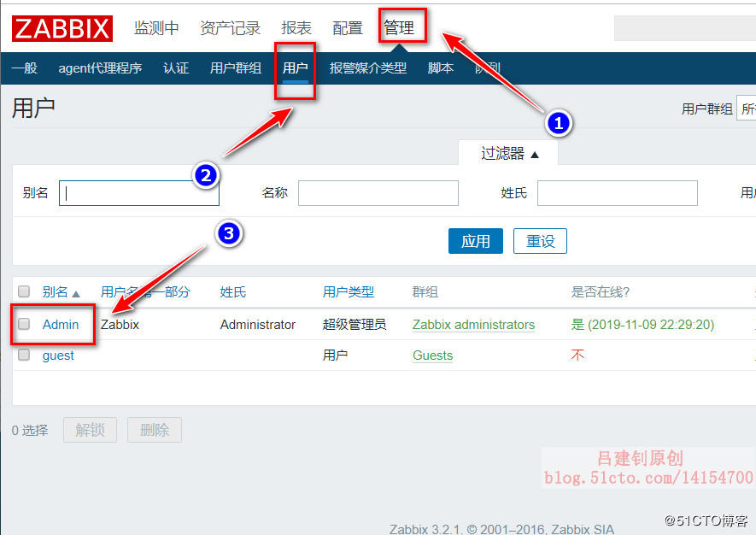The height and width of the screenshot is (535, 756).
Task: Open the 管理 menu
Action: 399,28
